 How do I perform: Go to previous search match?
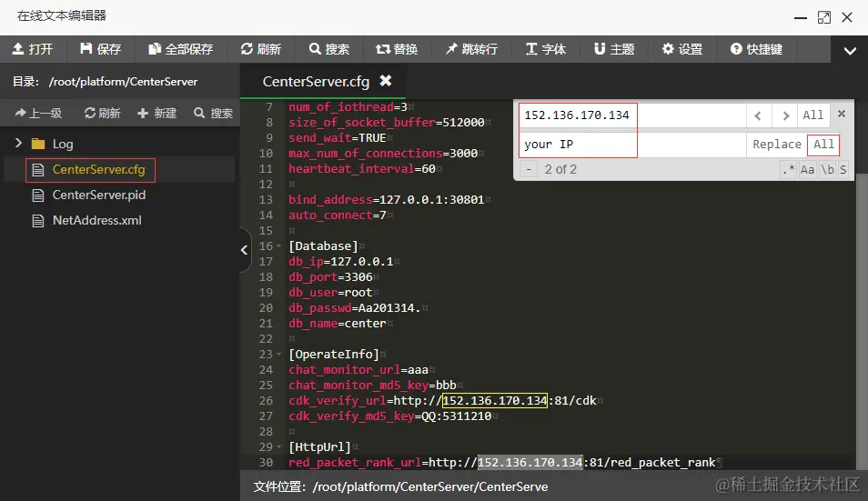pyautogui.click(x=758, y=115)
